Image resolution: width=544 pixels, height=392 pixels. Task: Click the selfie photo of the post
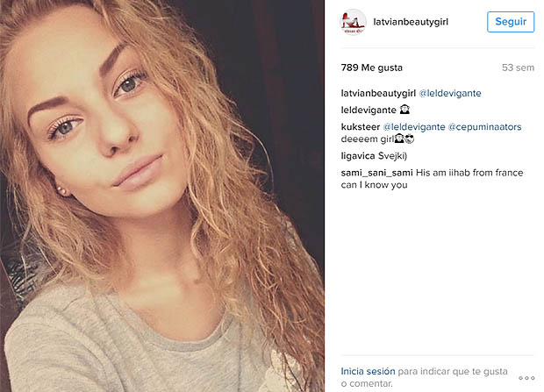pos(162,196)
